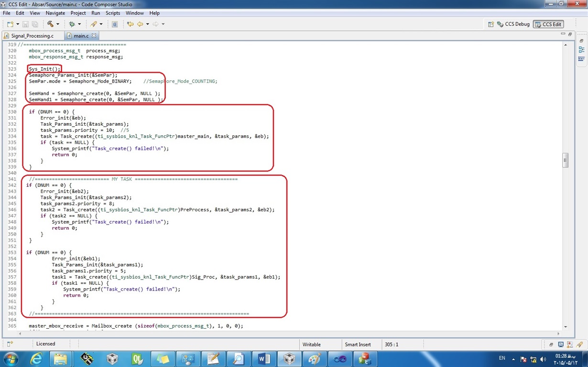The width and height of the screenshot is (588, 367).
Task: Click the Restore icon in right sidebar
Action: tap(581, 41)
